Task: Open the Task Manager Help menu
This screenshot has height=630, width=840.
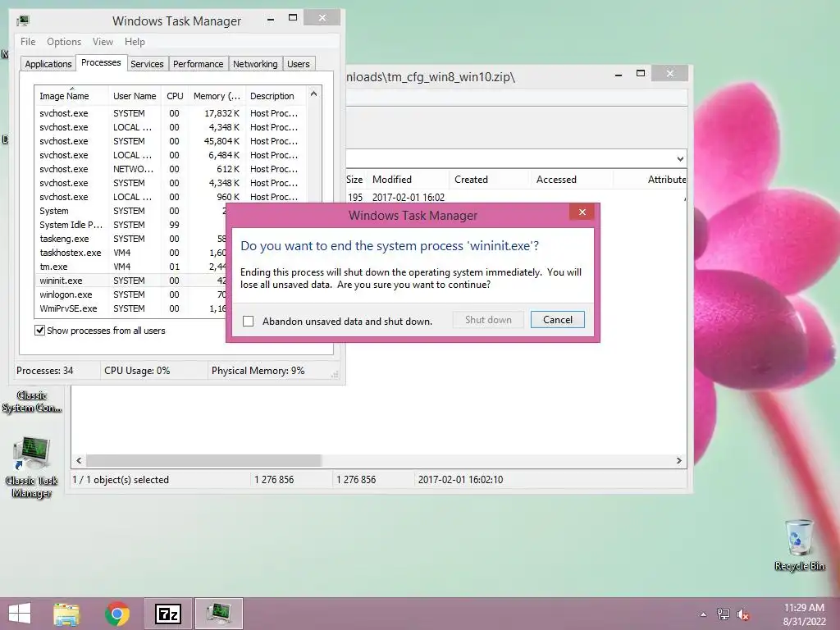Action: [135, 42]
